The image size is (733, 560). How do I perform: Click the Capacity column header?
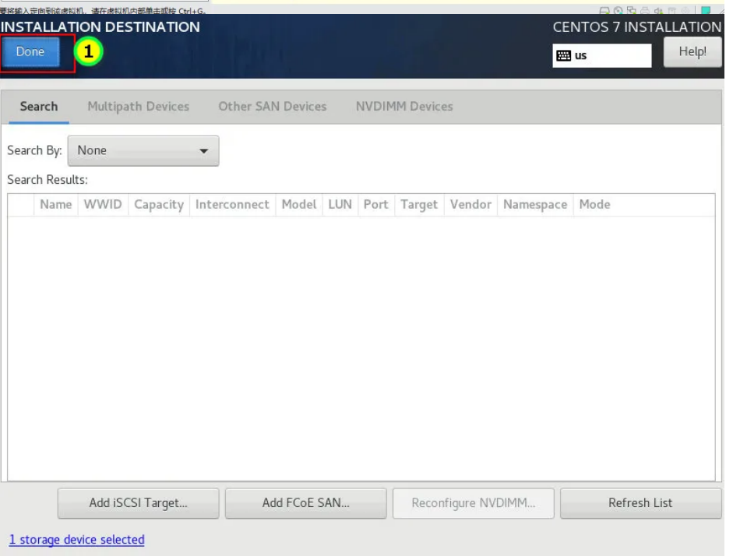point(159,205)
